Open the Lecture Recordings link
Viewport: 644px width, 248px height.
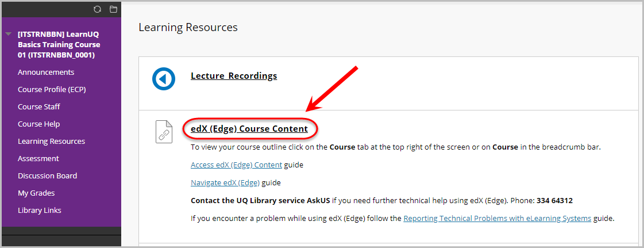click(x=234, y=76)
